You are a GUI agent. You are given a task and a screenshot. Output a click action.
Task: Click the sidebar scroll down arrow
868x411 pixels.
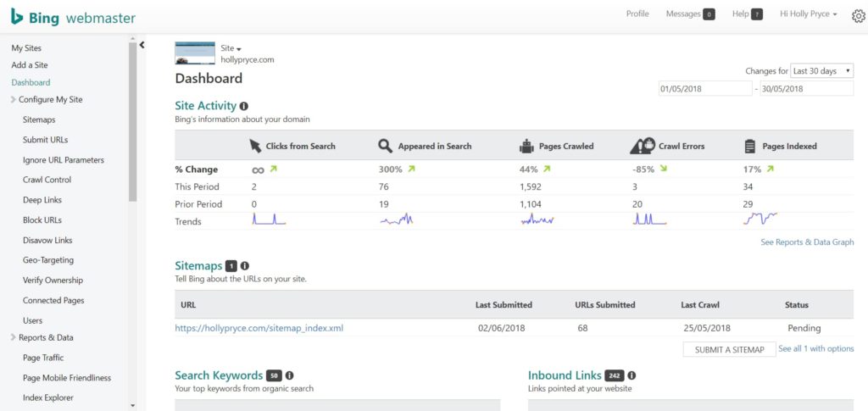pos(132,406)
